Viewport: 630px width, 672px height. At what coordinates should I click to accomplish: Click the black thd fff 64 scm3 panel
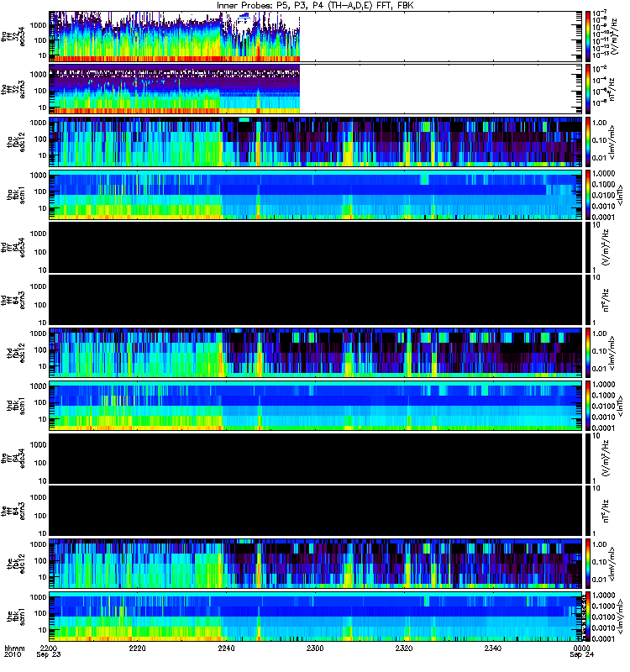(x=316, y=300)
